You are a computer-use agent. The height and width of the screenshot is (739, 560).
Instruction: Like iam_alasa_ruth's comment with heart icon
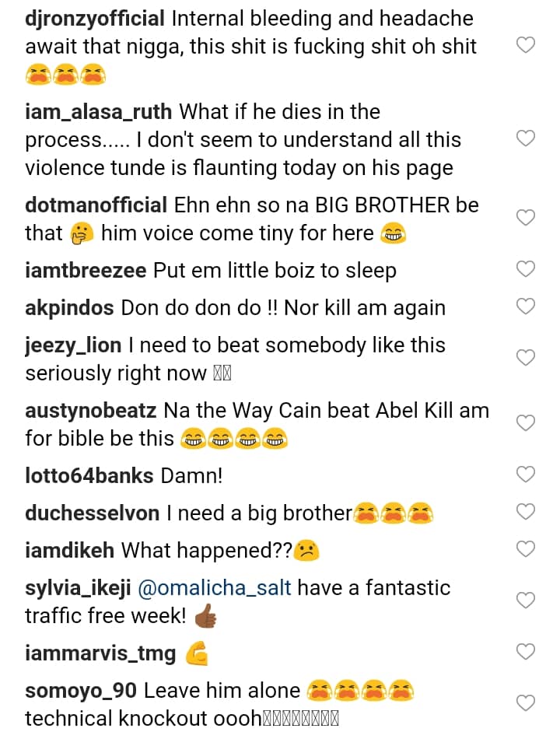526,139
